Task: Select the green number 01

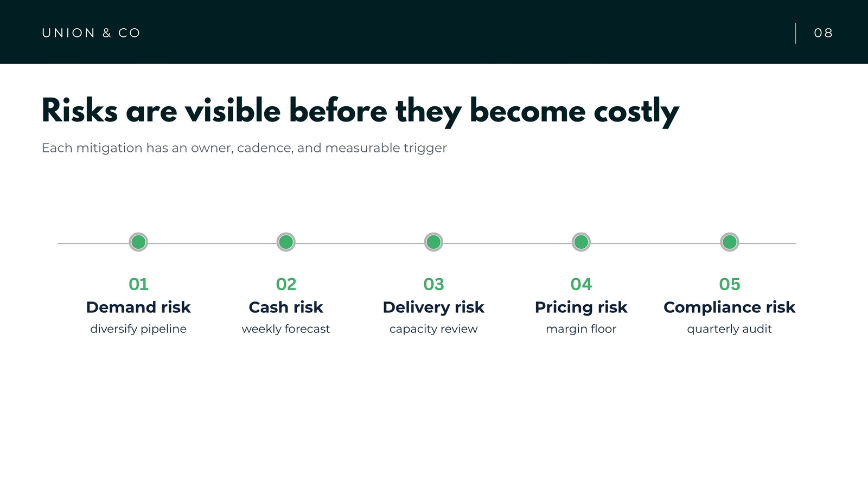Action: pos(138,284)
